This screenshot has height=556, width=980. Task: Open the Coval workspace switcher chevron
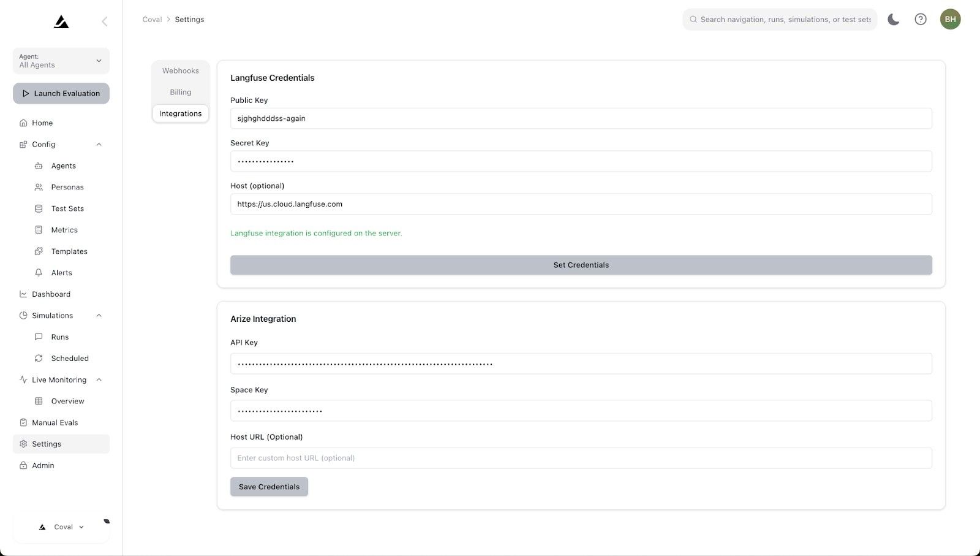81,527
